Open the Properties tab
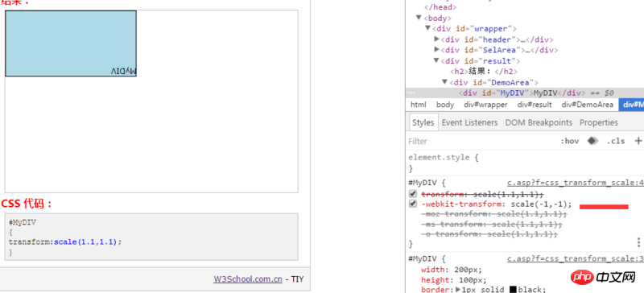 (599, 122)
